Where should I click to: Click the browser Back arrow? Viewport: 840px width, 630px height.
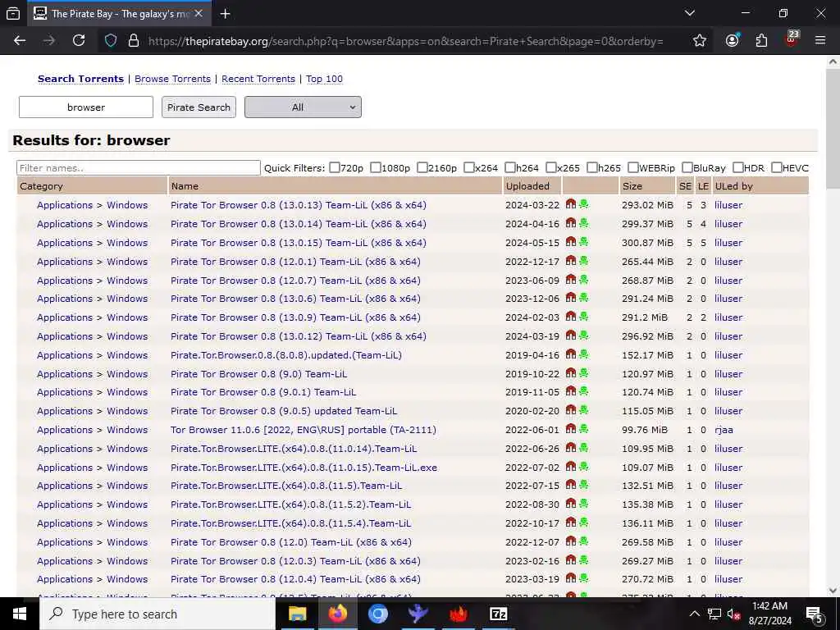click(x=20, y=41)
